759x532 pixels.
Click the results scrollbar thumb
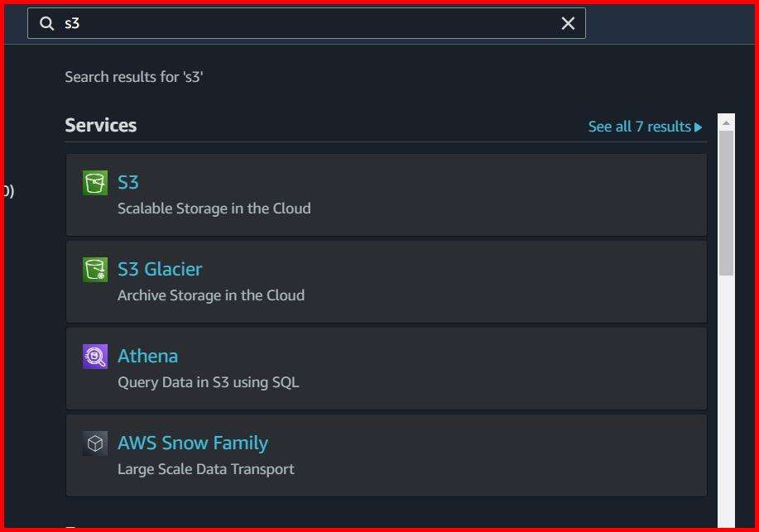pyautogui.click(x=726, y=199)
